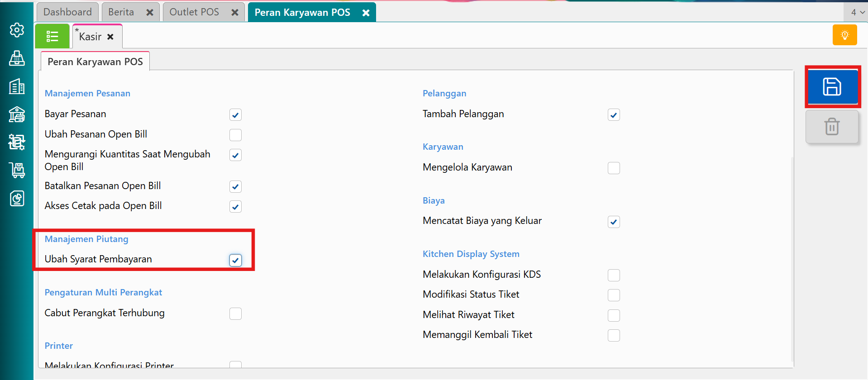Toggle Akses Cetak pada Open Bill checkbox

coord(235,207)
